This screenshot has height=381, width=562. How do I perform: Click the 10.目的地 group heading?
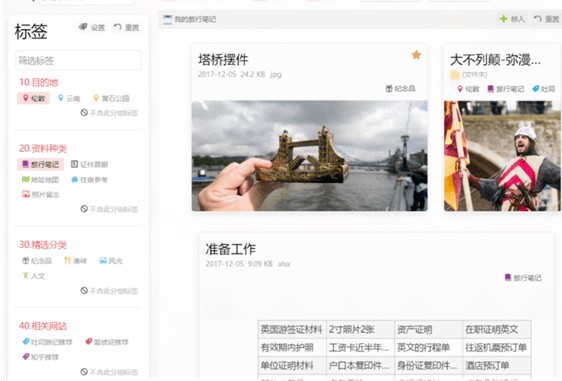38,82
